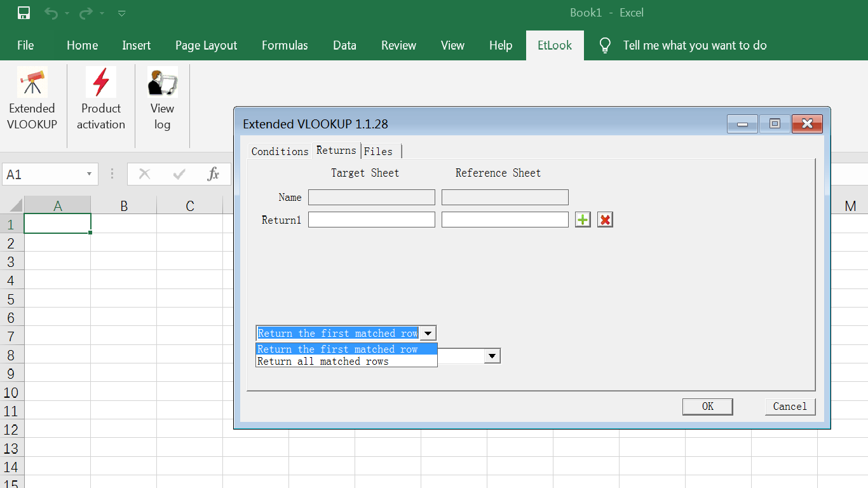Click the insert function fx icon
This screenshot has height=488, width=868.
click(x=214, y=174)
